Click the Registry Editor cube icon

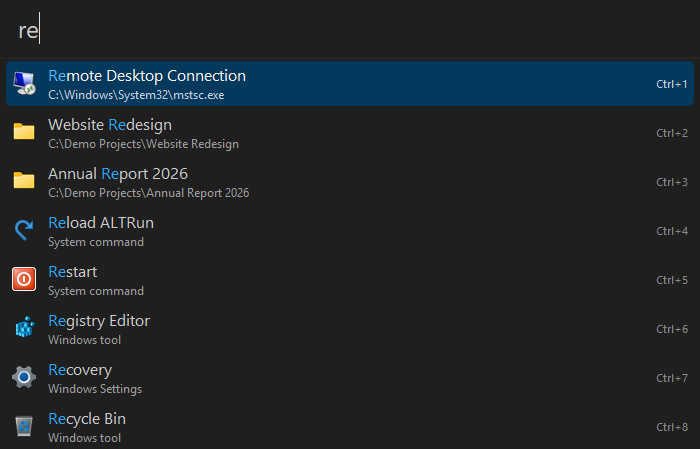pos(24,328)
